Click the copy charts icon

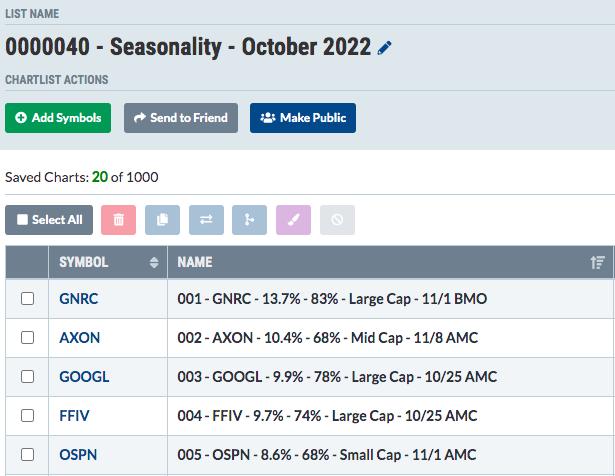click(x=162, y=220)
